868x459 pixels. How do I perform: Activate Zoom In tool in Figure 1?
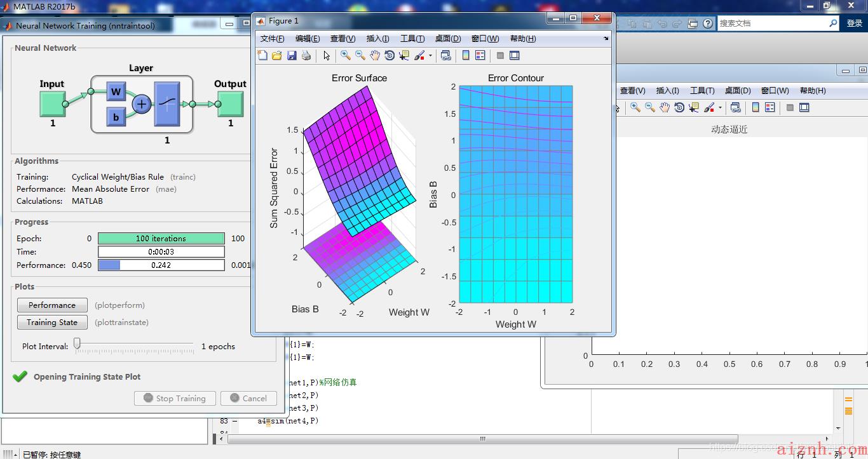tap(346, 56)
